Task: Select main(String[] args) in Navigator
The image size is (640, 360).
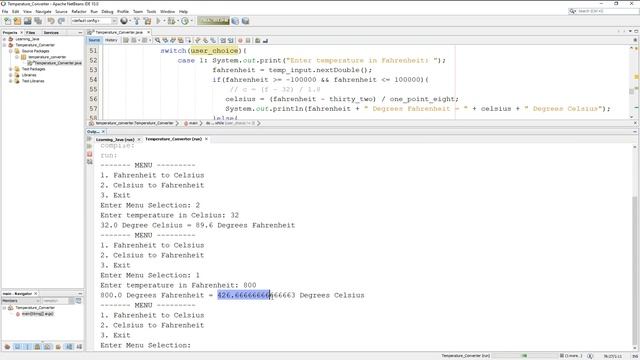Action: click(x=38, y=314)
